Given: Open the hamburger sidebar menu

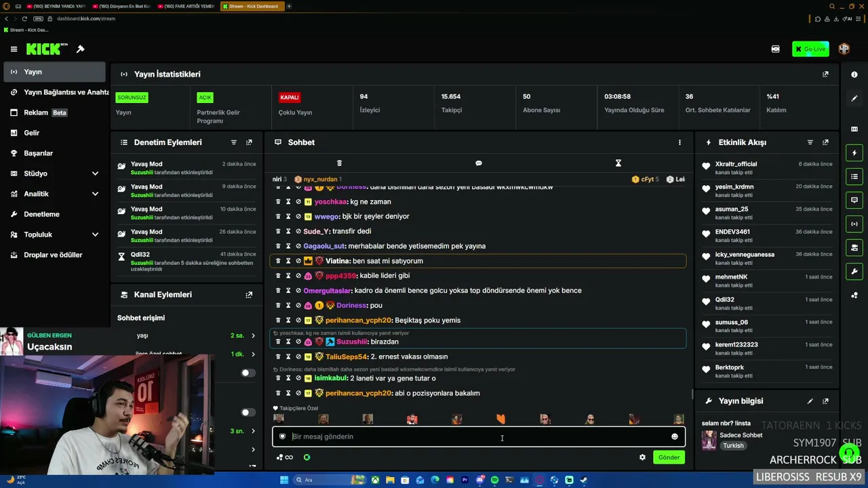Looking at the screenshot, I should click(14, 49).
